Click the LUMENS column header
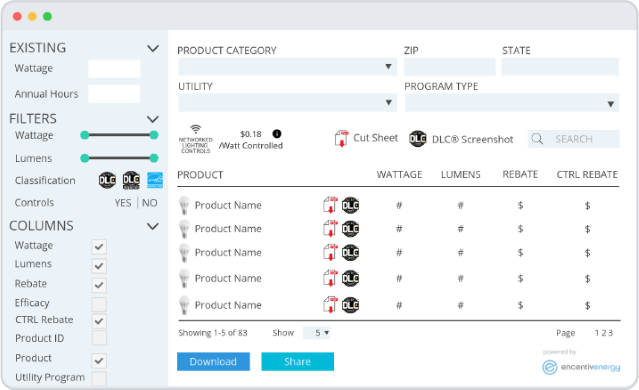The image size is (639, 390). tap(461, 174)
